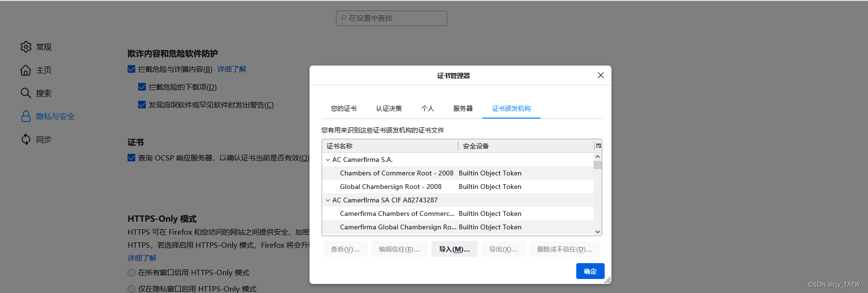Click the 主页 home icon in sidebar
868x293 pixels.
pyautogui.click(x=26, y=70)
